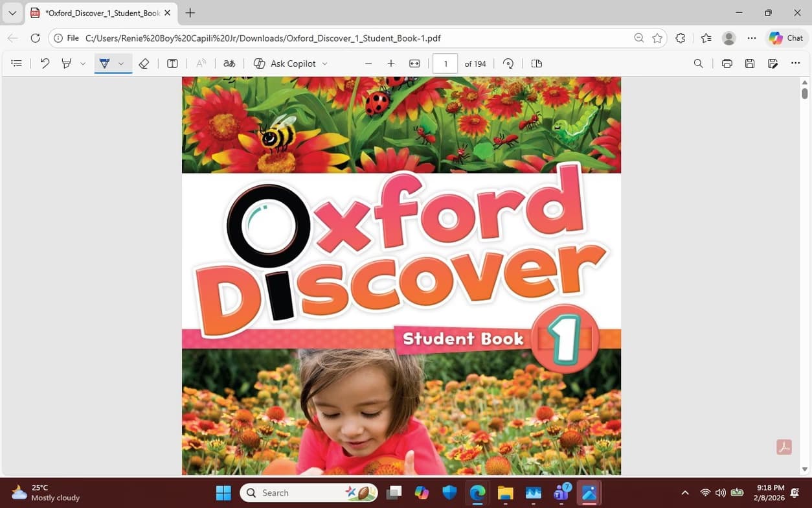Rotate the PDF page
Screen dimensions: 812x508
point(508,63)
